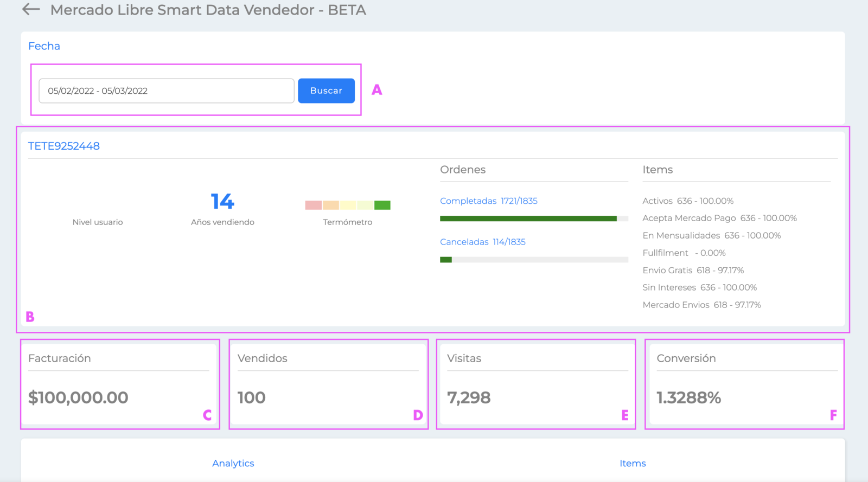Select the Facturación card title
The image size is (868, 482).
pyautogui.click(x=60, y=358)
